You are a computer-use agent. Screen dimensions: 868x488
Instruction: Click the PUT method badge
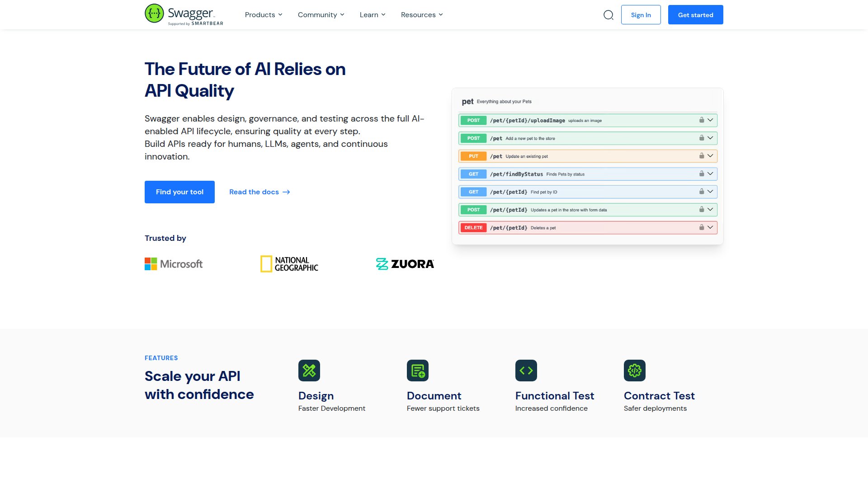pyautogui.click(x=473, y=156)
